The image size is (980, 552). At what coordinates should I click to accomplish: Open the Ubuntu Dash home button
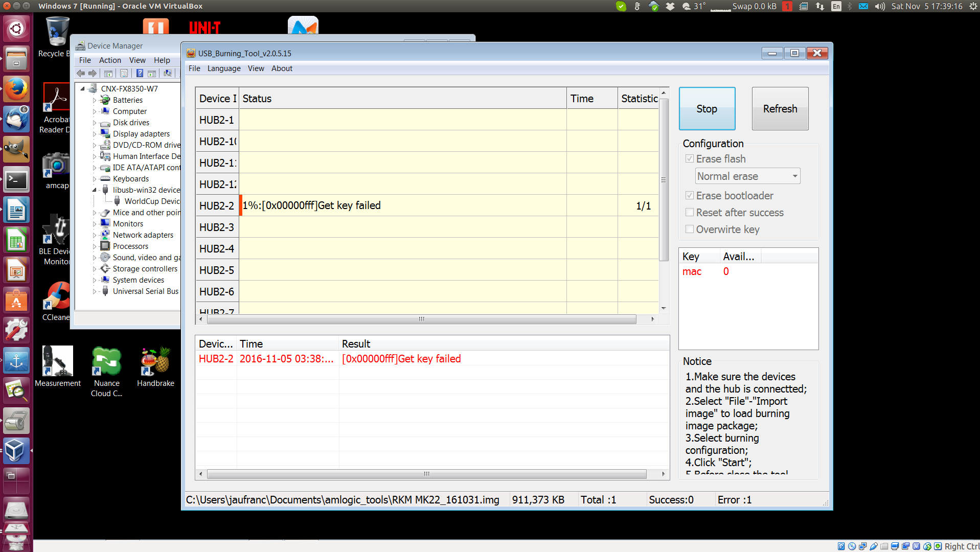tap(16, 29)
